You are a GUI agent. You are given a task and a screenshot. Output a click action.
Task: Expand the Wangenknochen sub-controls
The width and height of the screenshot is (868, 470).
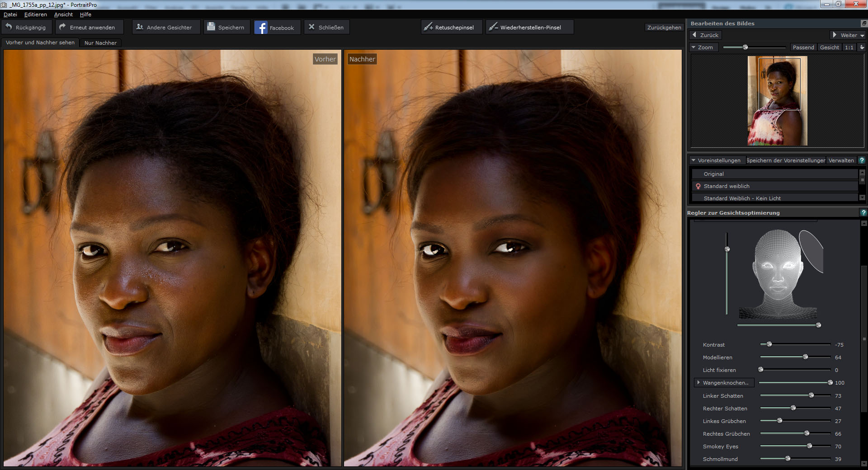click(724, 383)
